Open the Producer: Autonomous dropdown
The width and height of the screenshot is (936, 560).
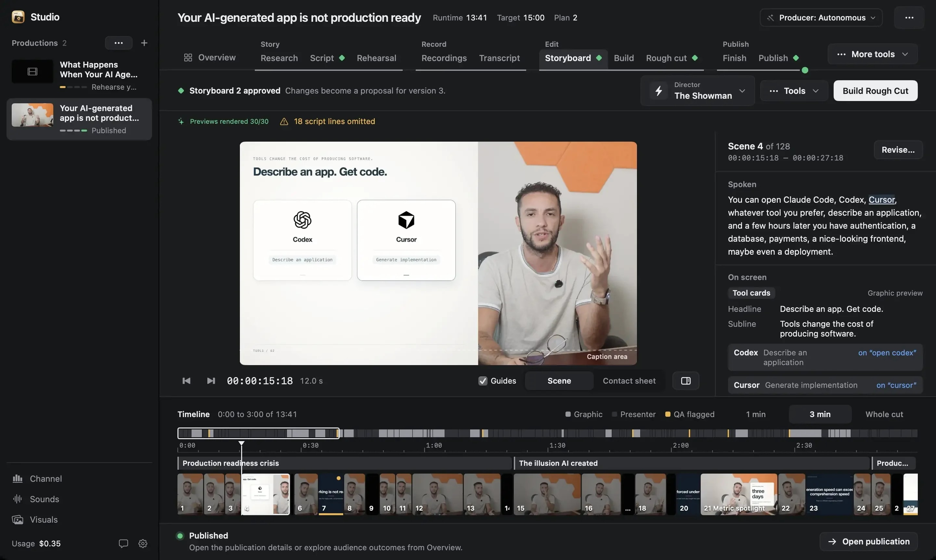821,18
